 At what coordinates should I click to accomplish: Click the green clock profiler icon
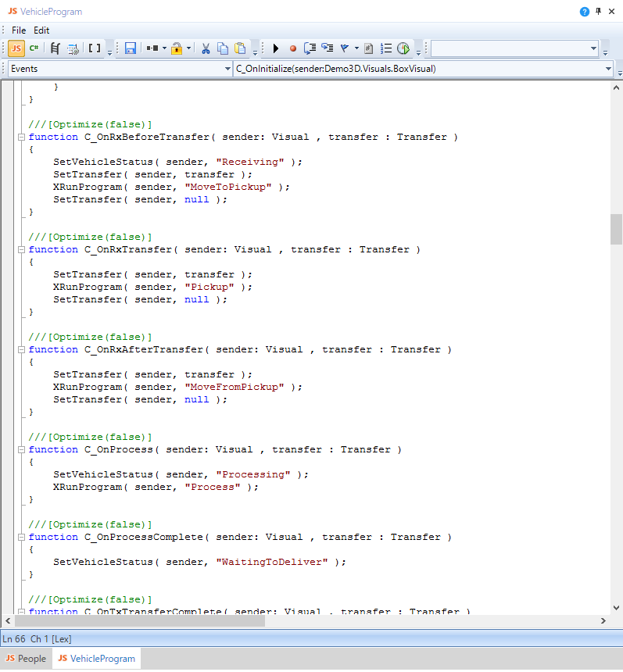tap(403, 48)
